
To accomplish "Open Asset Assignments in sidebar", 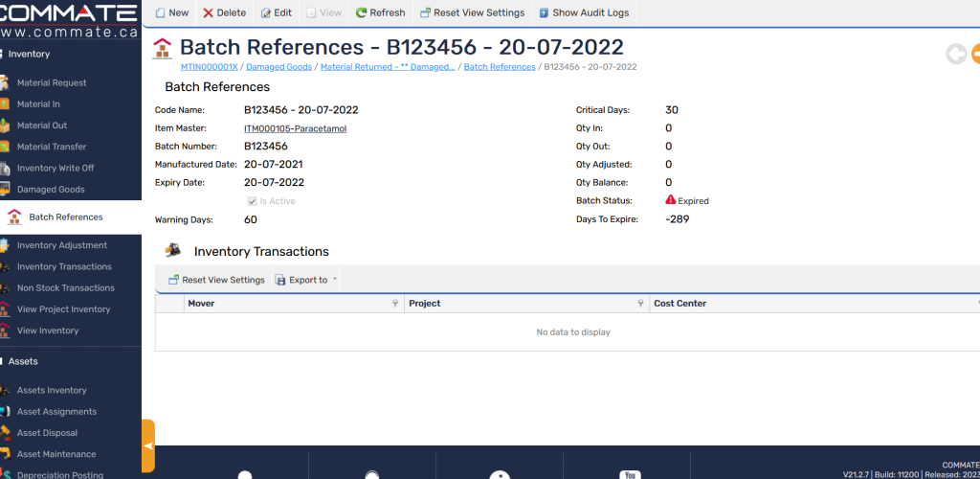I will tap(56, 412).
